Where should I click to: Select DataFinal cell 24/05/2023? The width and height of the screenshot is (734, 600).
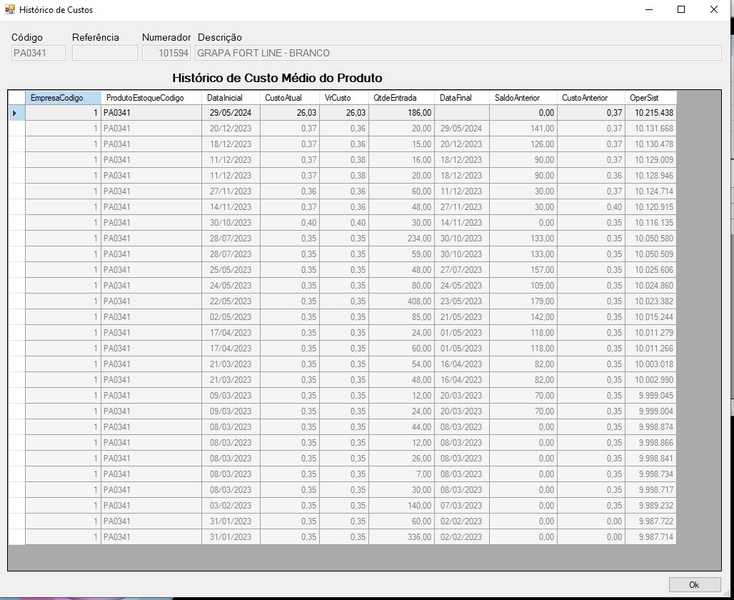462,285
